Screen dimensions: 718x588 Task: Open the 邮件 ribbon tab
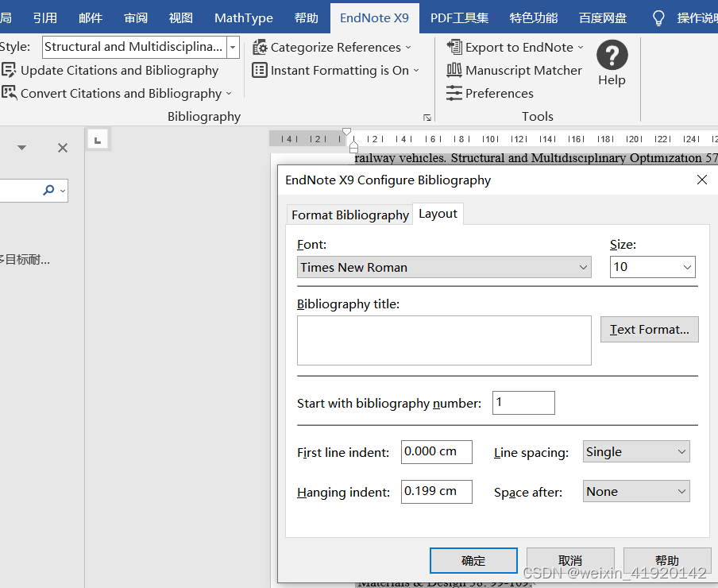coord(91,17)
